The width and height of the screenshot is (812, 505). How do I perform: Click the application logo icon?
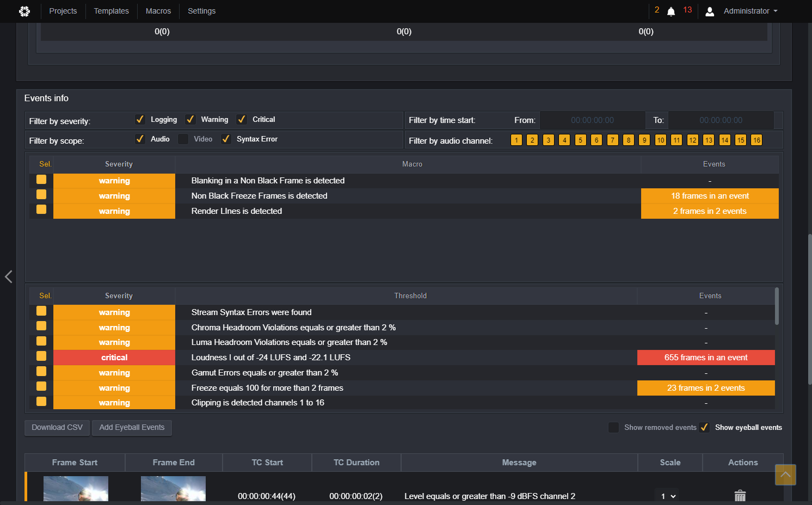(x=24, y=11)
